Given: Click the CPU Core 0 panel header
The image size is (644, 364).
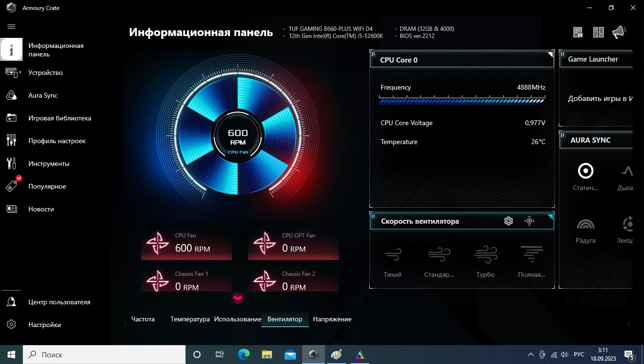Looking at the screenshot, I should point(462,60).
